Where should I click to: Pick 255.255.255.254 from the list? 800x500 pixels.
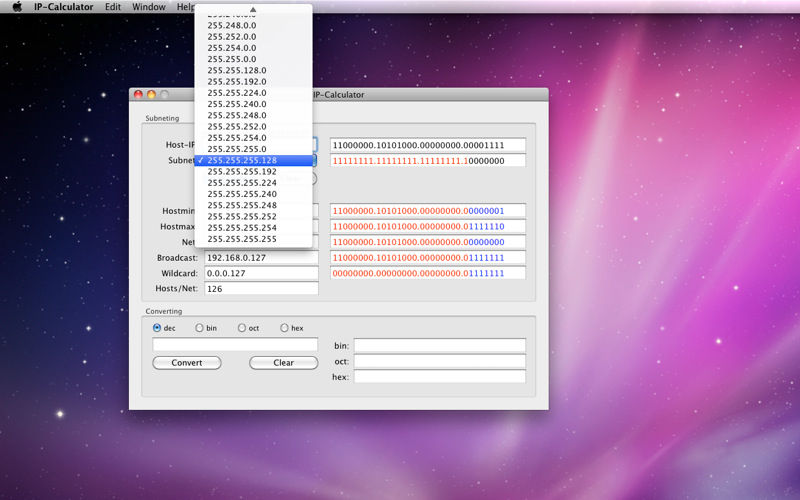(254, 228)
